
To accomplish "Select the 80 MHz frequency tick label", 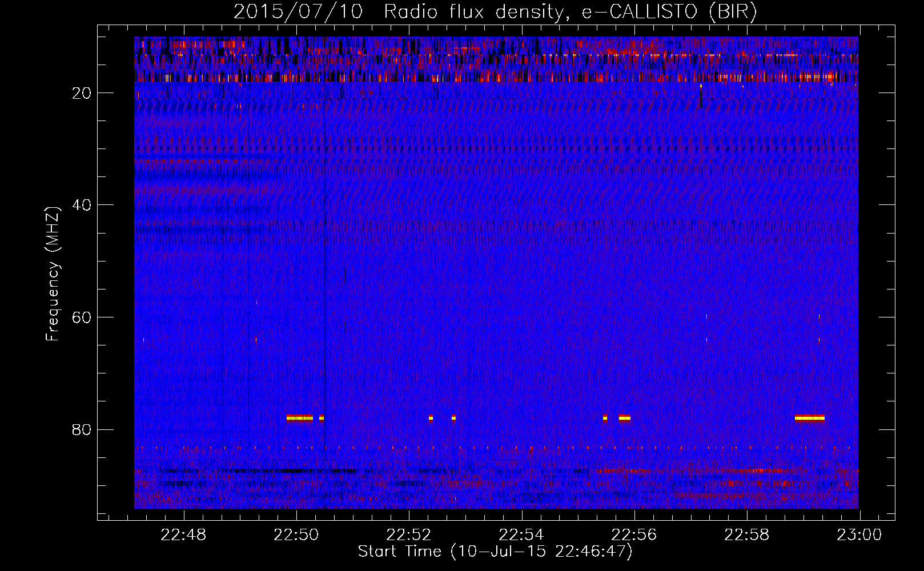I will (82, 429).
